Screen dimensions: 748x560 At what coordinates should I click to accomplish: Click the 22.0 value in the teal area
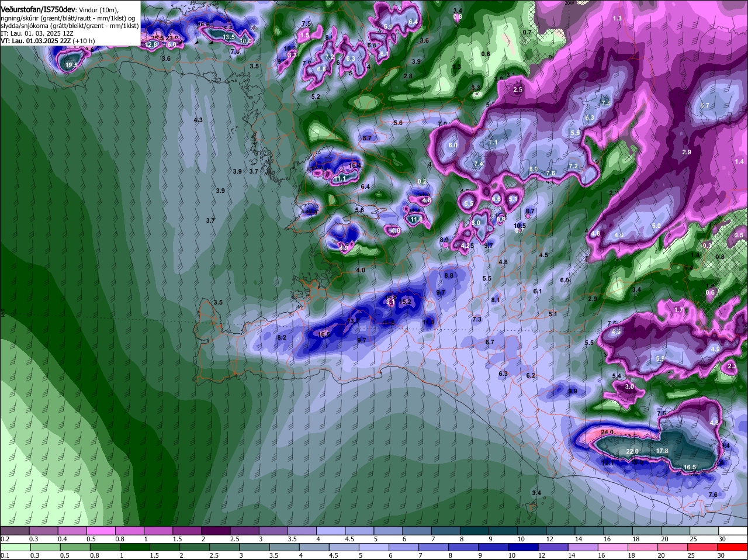pyautogui.click(x=632, y=451)
